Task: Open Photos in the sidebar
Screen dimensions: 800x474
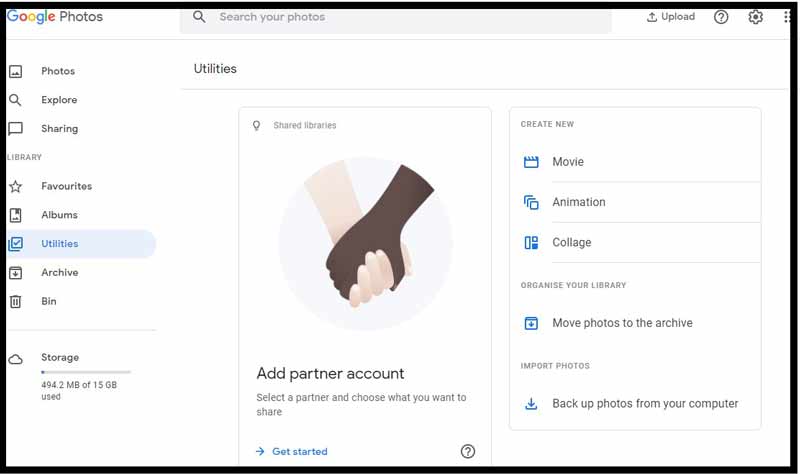Action: (58, 71)
